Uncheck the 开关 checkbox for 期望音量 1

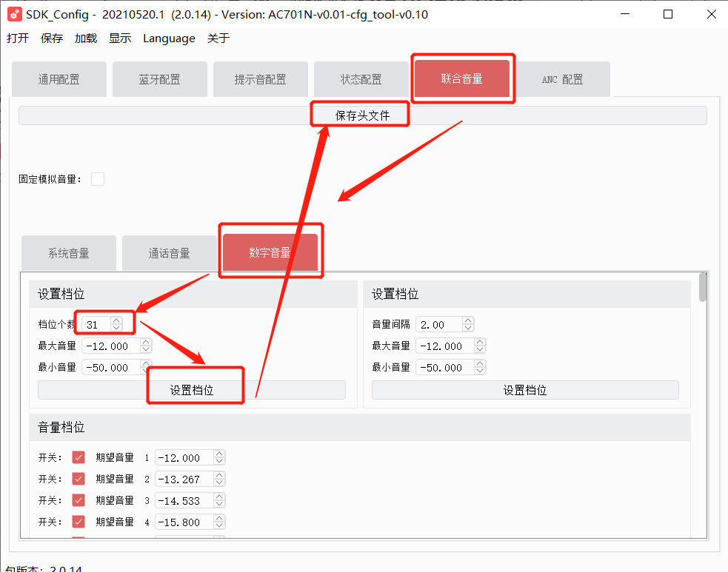[79, 457]
